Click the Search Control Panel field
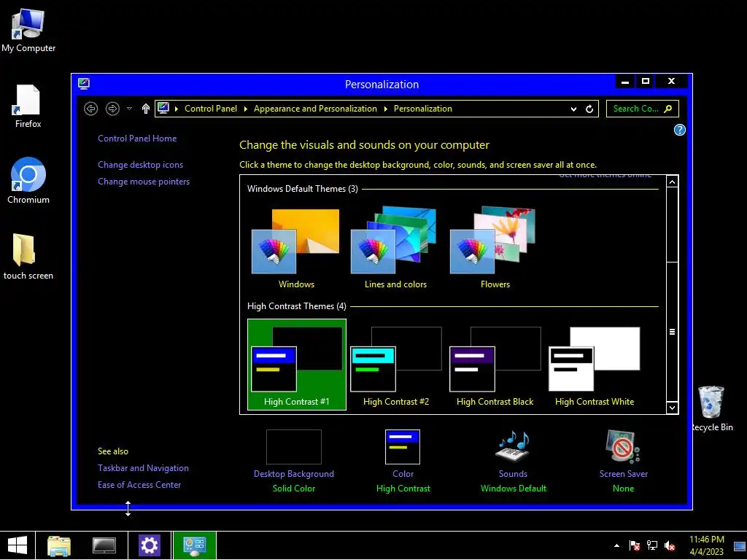 [x=642, y=109]
